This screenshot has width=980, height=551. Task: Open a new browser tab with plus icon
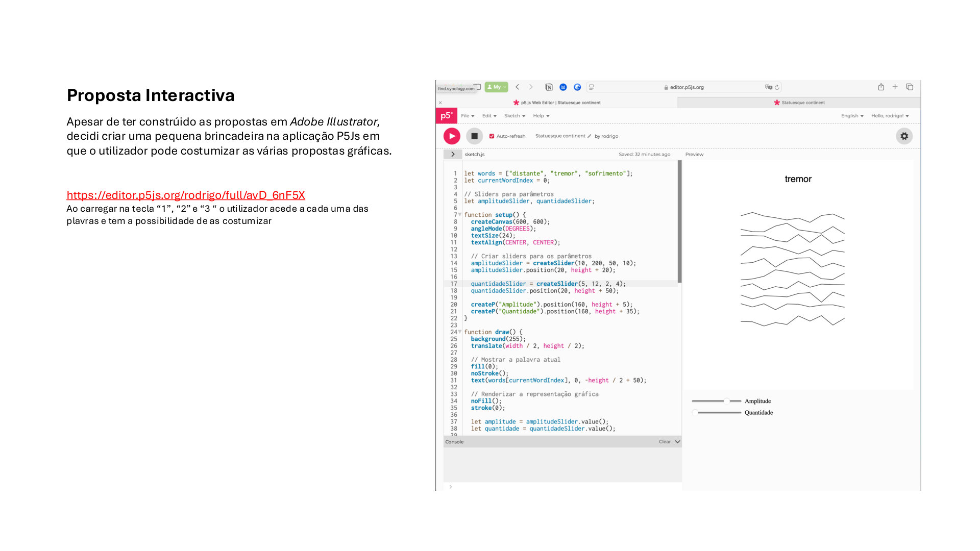click(895, 87)
